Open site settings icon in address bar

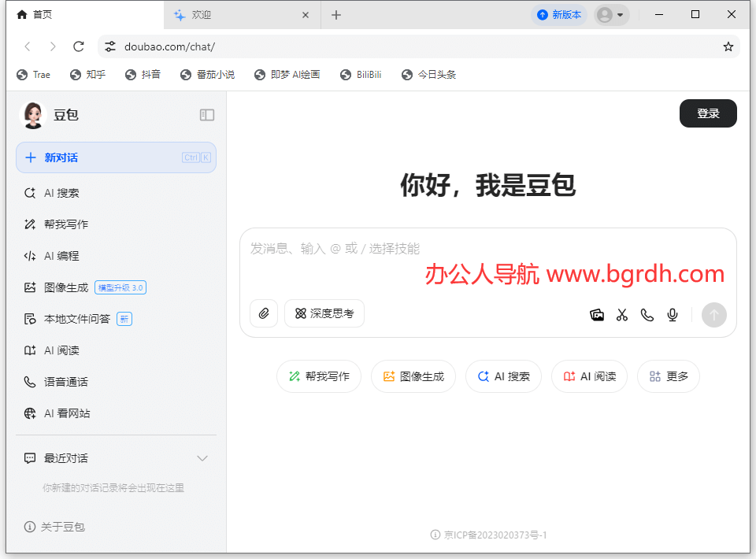click(110, 46)
